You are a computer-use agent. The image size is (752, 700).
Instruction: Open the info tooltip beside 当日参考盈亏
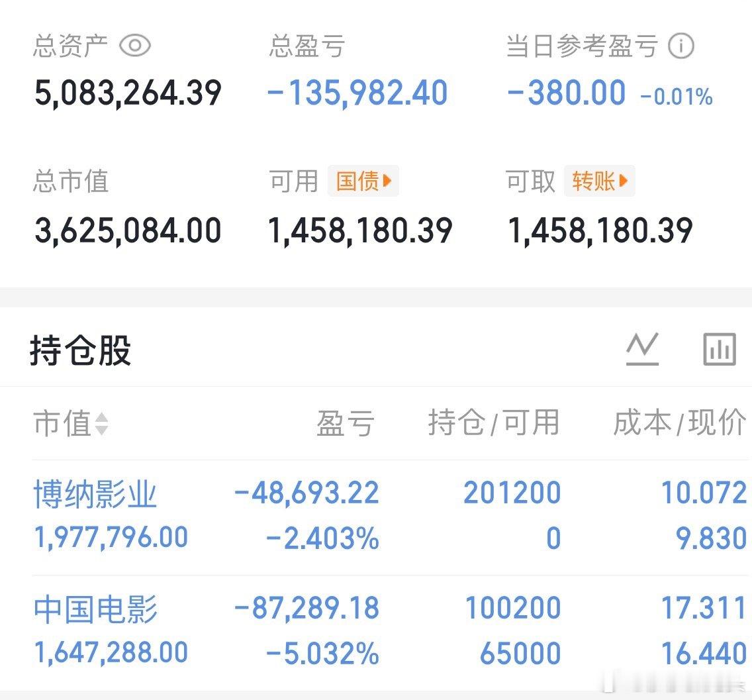pos(681,45)
